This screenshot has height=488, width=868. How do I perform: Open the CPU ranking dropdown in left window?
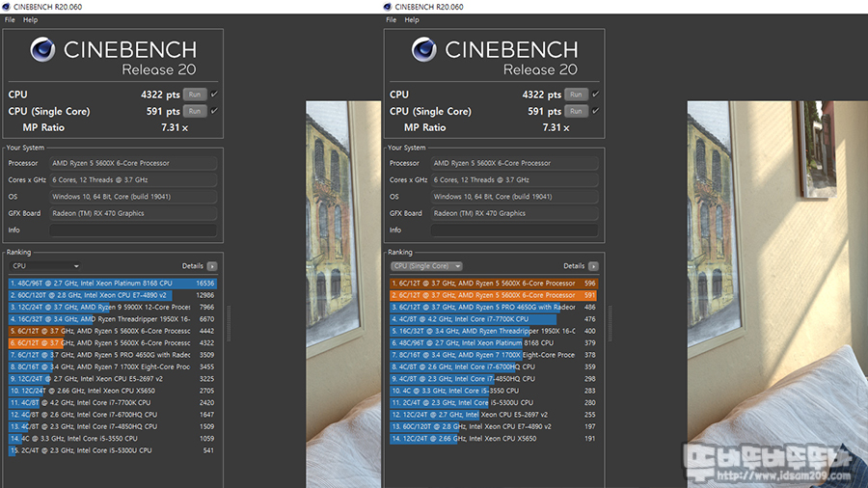click(x=44, y=266)
